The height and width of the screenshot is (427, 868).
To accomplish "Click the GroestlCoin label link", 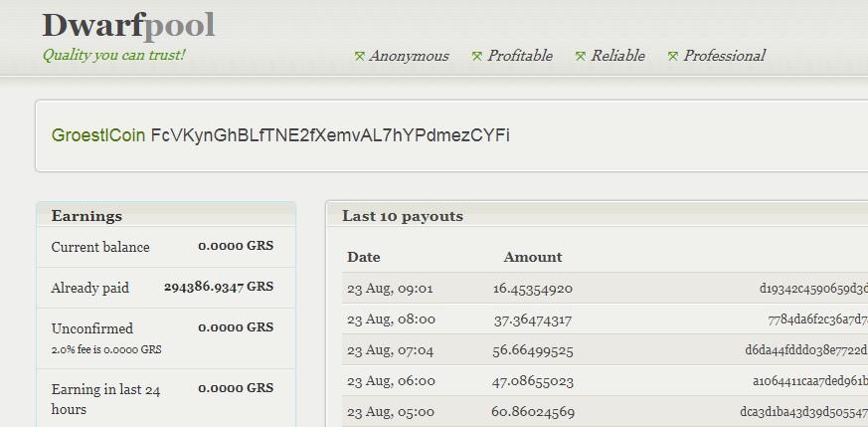I will (98, 135).
